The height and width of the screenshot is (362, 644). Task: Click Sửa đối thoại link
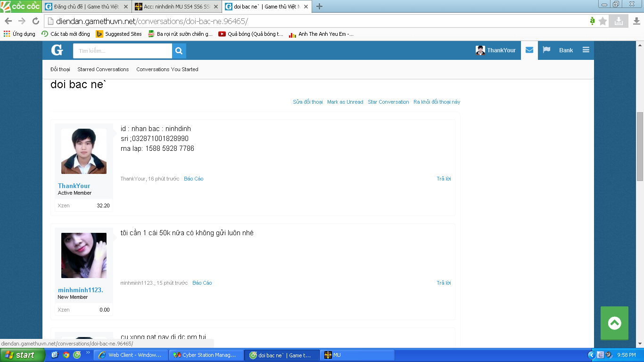[x=308, y=102]
